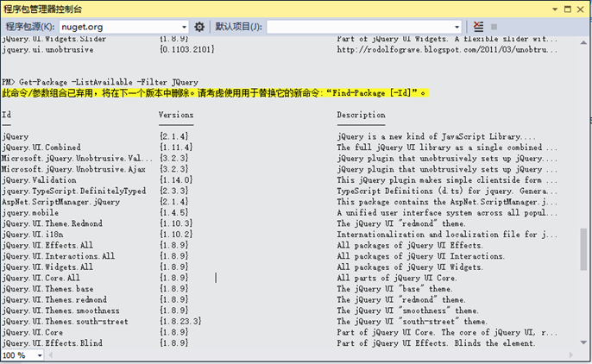Maximize the console panel
The width and height of the screenshot is (592, 364).
tap(568, 9)
